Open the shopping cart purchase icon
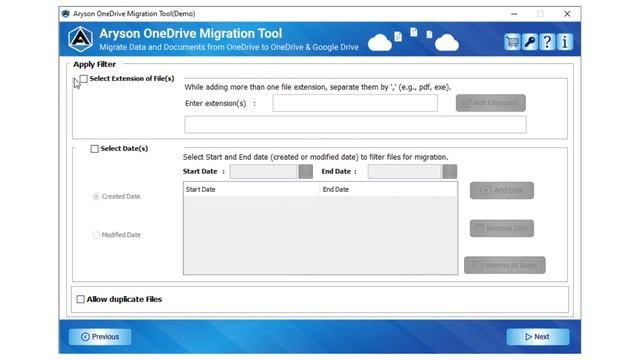The width and height of the screenshot is (640, 360). click(512, 42)
